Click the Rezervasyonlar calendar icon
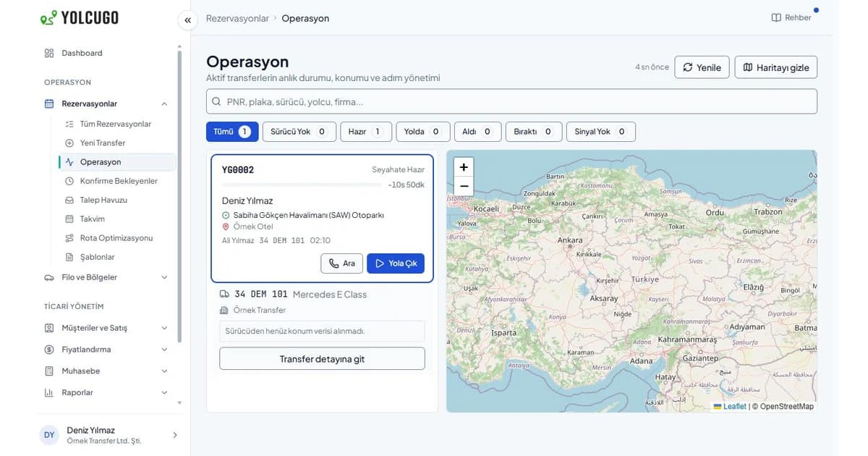 [x=49, y=104]
